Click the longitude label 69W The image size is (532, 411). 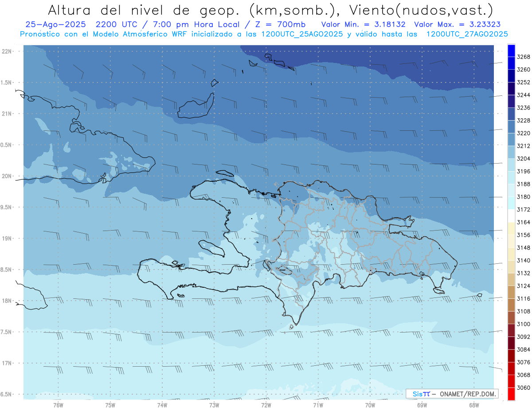point(422,405)
